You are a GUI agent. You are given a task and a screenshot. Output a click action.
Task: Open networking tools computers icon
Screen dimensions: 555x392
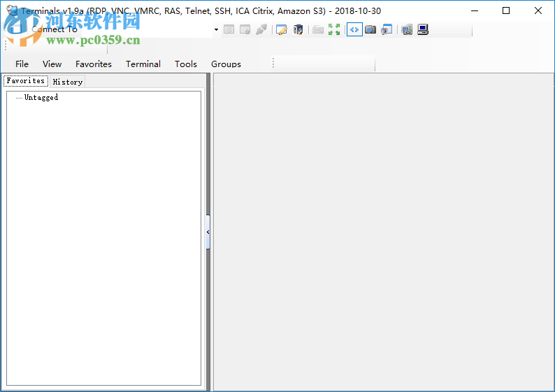click(x=407, y=30)
